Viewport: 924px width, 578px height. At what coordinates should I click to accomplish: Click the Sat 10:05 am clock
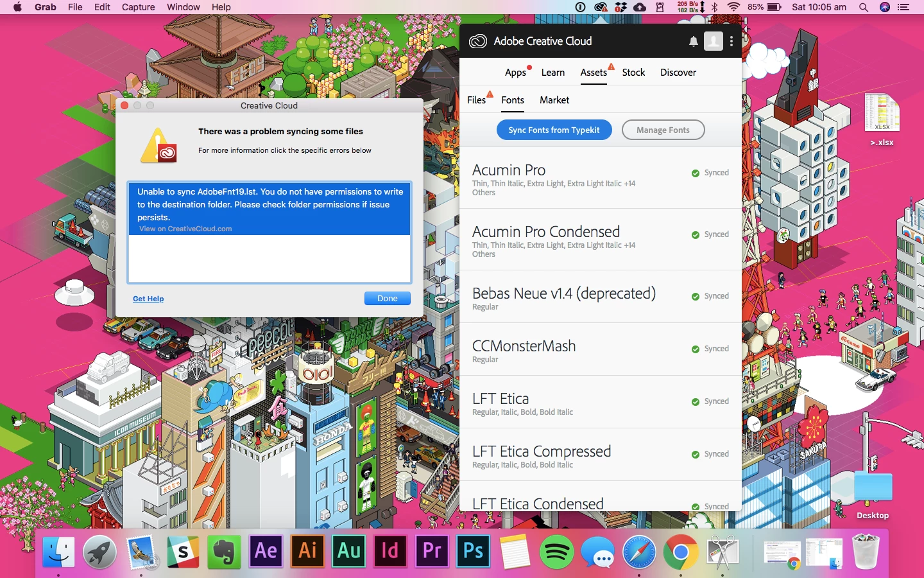tap(819, 7)
